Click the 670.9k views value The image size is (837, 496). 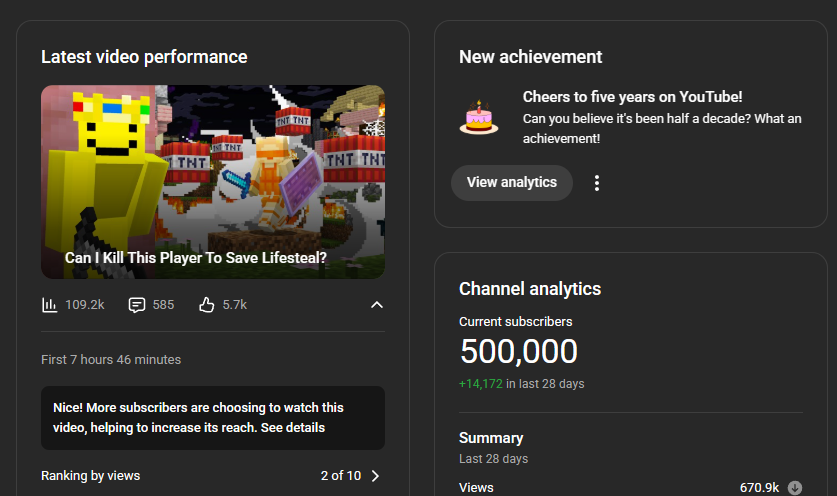759,487
